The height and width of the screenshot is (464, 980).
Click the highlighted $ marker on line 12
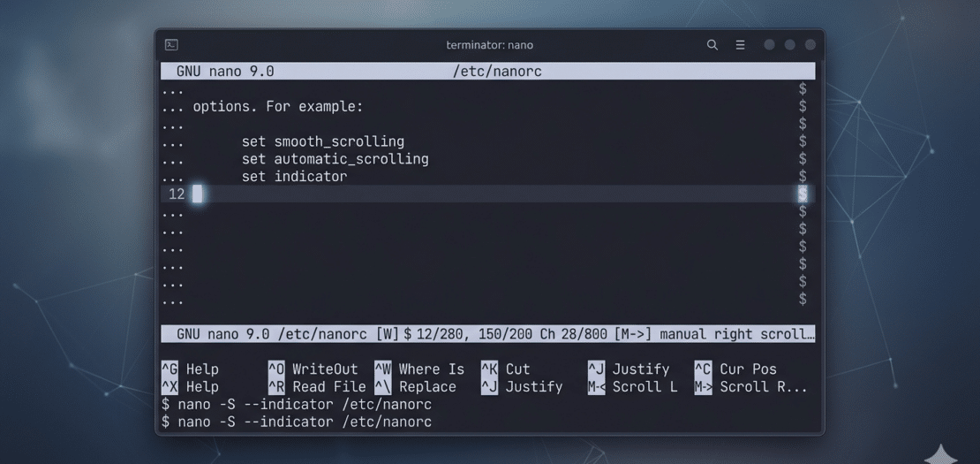(x=802, y=194)
